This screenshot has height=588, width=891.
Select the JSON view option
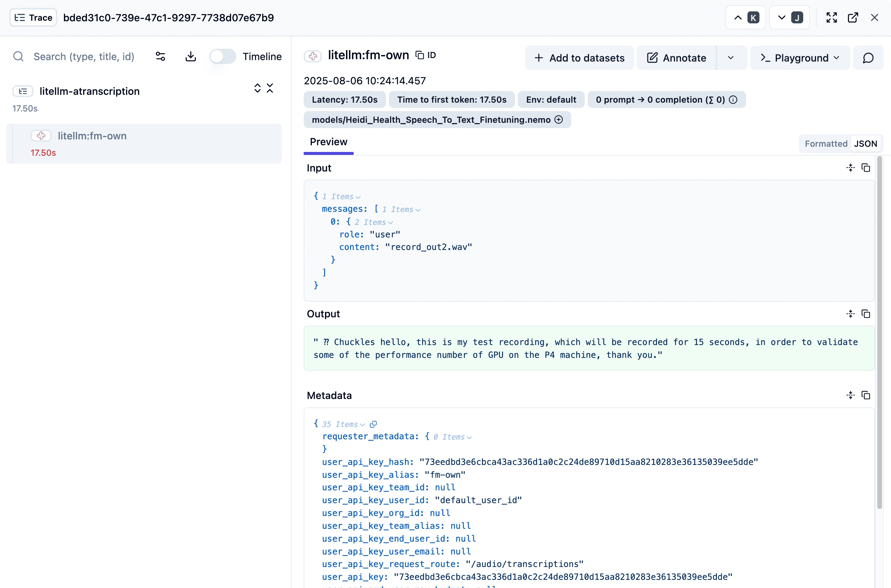(866, 143)
